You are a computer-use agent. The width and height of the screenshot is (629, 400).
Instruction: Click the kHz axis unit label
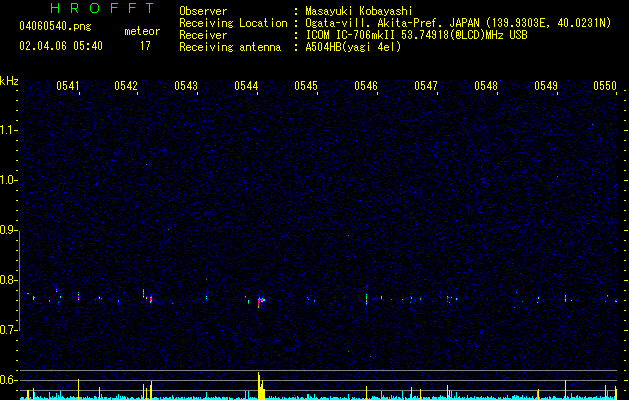(9, 81)
